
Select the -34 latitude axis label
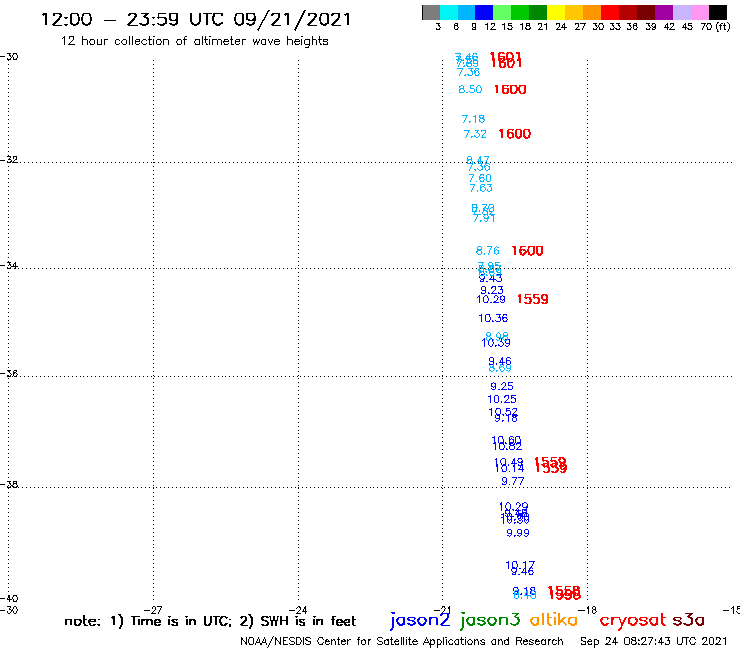tap(9, 265)
